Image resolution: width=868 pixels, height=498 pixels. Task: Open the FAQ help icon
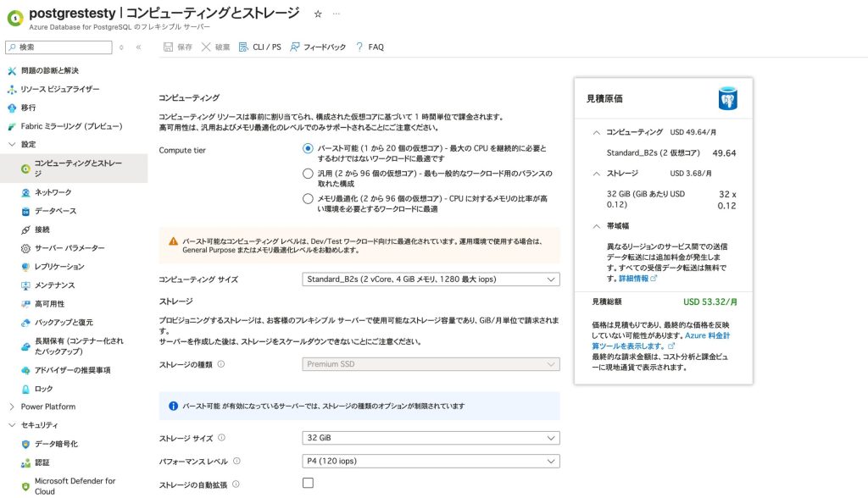coord(359,47)
